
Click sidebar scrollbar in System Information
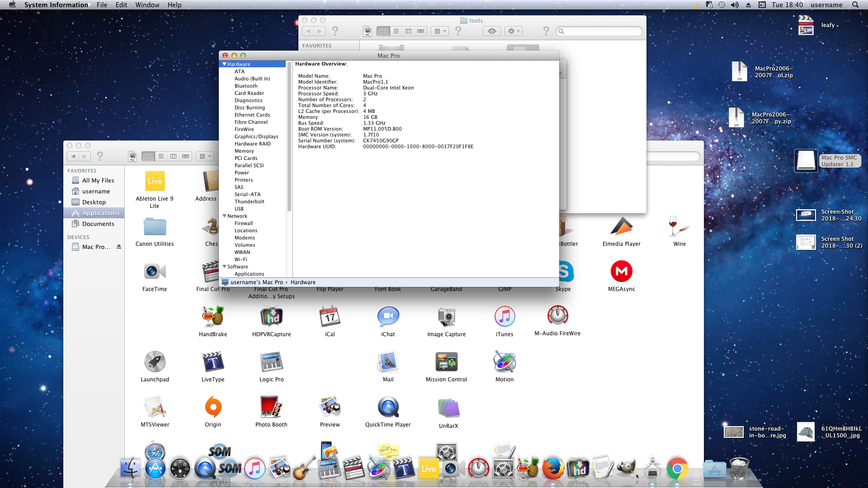289,137
